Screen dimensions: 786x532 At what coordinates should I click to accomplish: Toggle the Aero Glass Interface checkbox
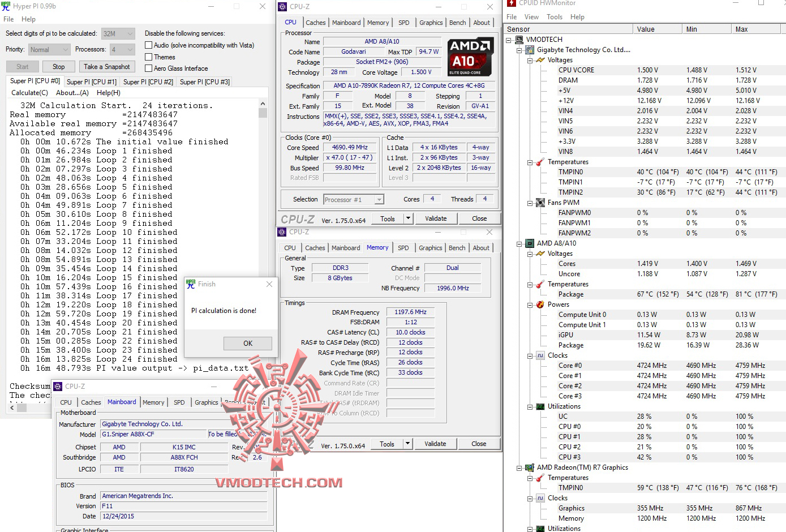tap(149, 68)
